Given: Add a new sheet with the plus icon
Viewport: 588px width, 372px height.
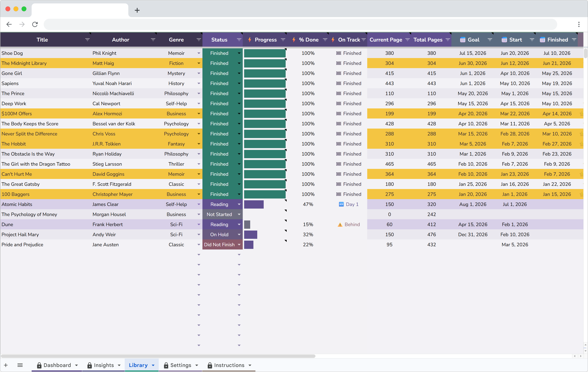Looking at the screenshot, I should tap(6, 365).
